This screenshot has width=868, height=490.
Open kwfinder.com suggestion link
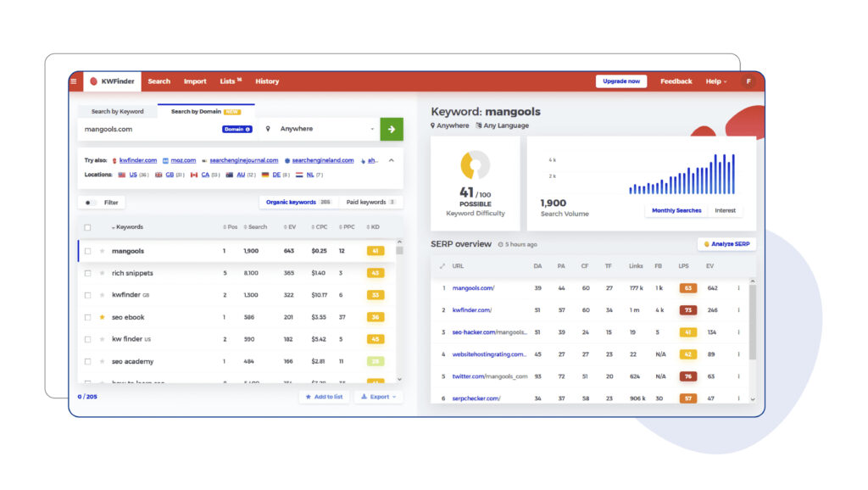tap(138, 160)
